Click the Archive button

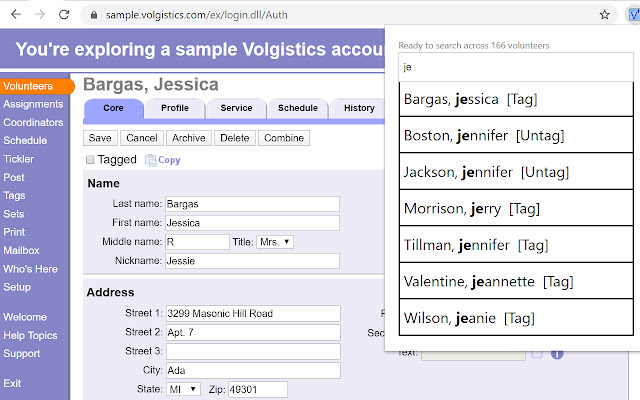point(189,138)
